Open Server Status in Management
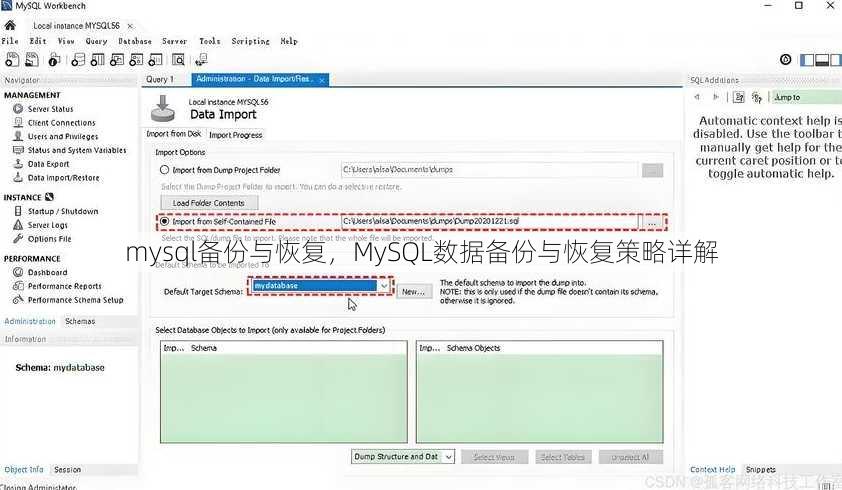Viewport: 842px width, 490px height. click(50, 109)
